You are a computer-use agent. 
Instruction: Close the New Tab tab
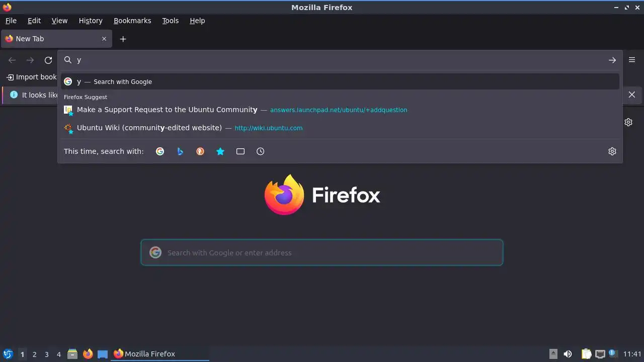104,39
